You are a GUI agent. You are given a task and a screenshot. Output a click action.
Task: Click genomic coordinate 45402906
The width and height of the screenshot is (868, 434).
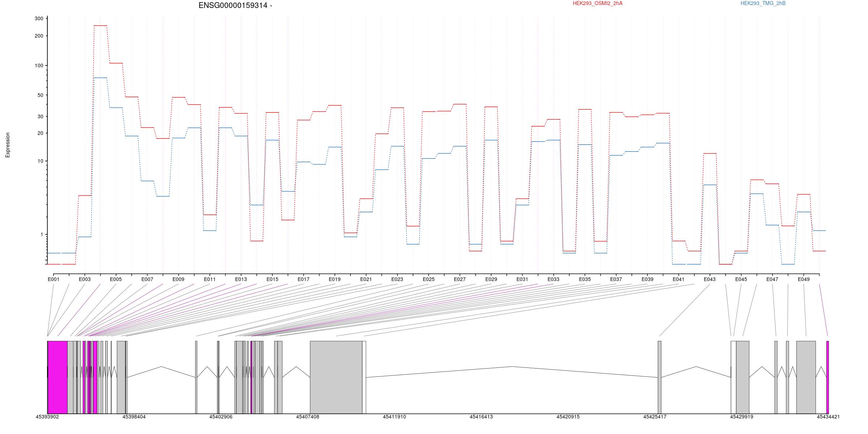pos(221,417)
